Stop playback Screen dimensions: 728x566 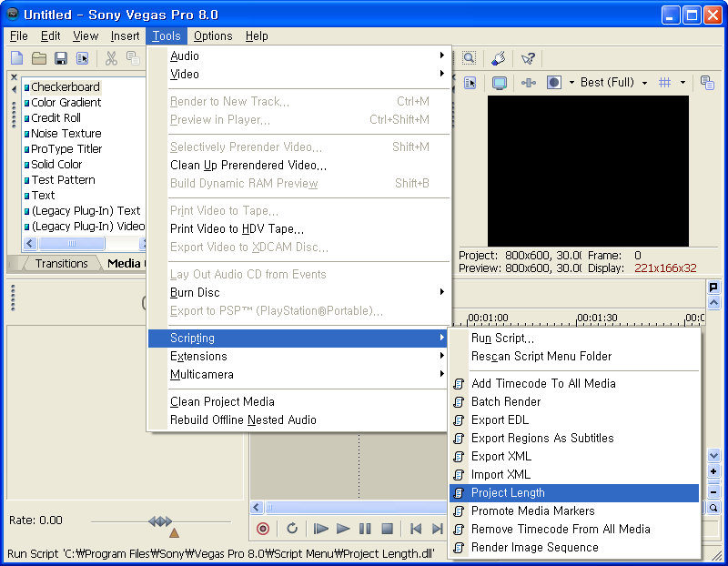[x=388, y=529]
